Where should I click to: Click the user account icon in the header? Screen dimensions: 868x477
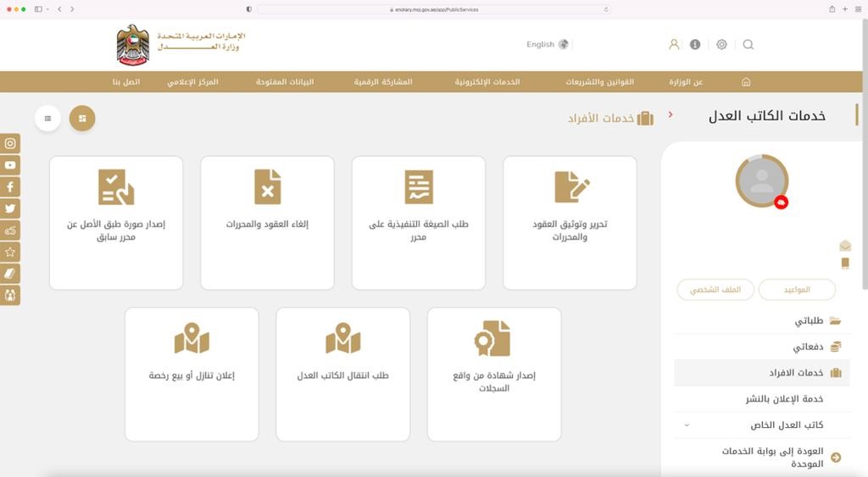click(674, 45)
